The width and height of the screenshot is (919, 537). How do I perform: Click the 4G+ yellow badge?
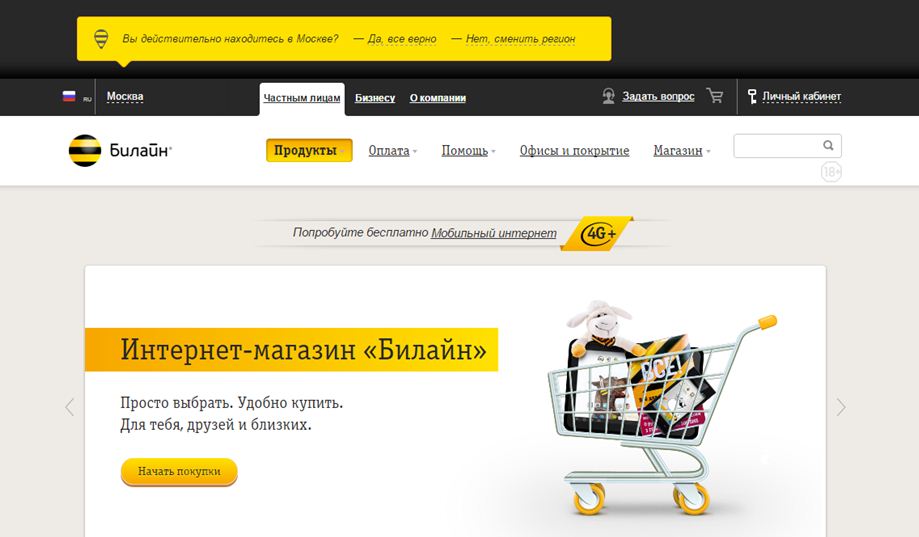tap(598, 233)
